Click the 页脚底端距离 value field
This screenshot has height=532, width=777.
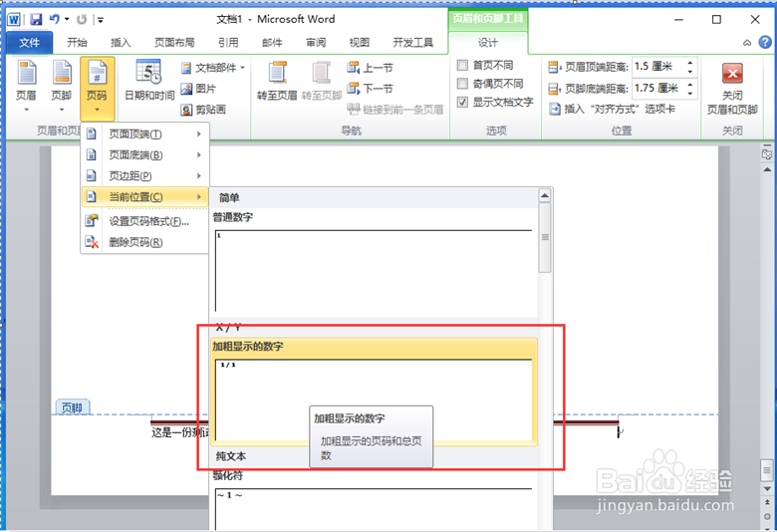[658, 89]
